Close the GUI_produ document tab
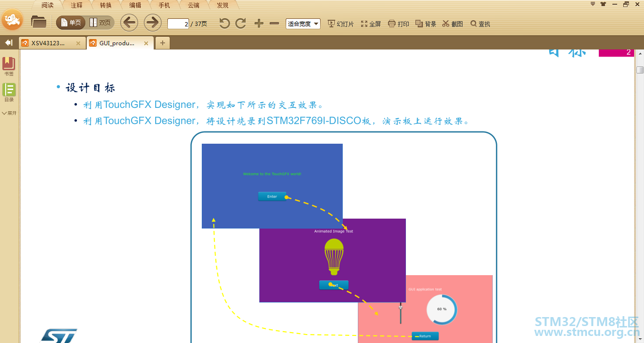 click(x=146, y=43)
